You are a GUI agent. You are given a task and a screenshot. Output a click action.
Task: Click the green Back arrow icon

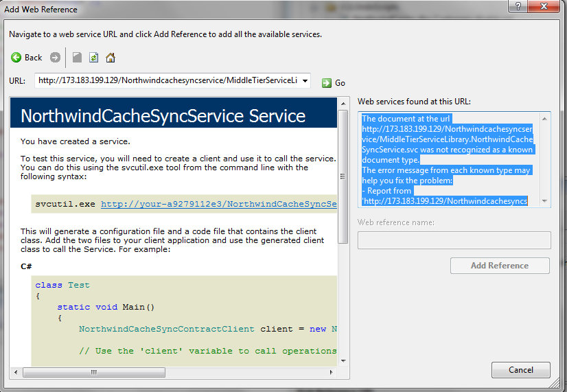click(x=16, y=58)
